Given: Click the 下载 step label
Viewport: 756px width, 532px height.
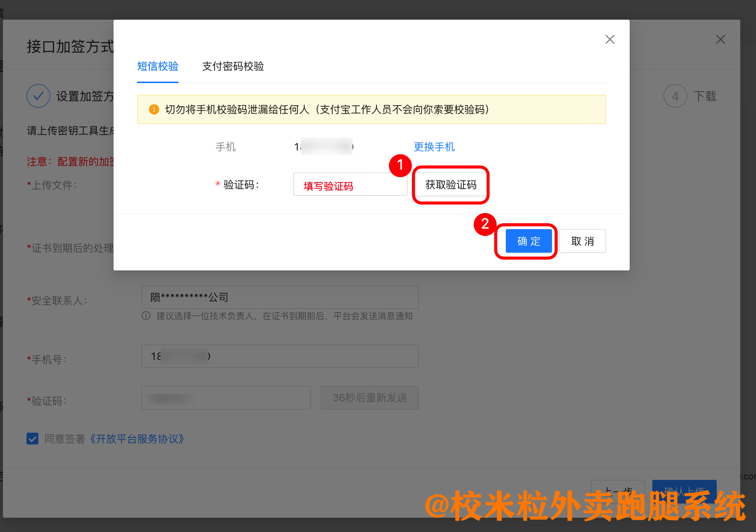Looking at the screenshot, I should pos(704,96).
